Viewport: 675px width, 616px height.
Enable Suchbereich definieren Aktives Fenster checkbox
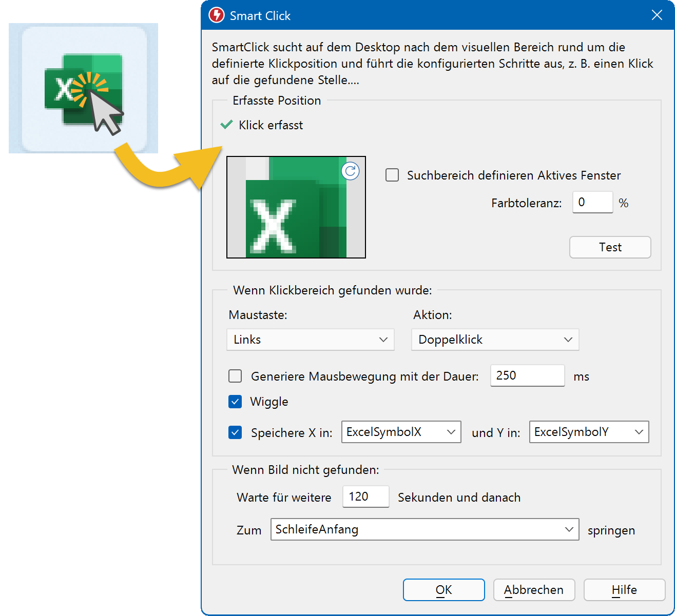click(x=392, y=175)
